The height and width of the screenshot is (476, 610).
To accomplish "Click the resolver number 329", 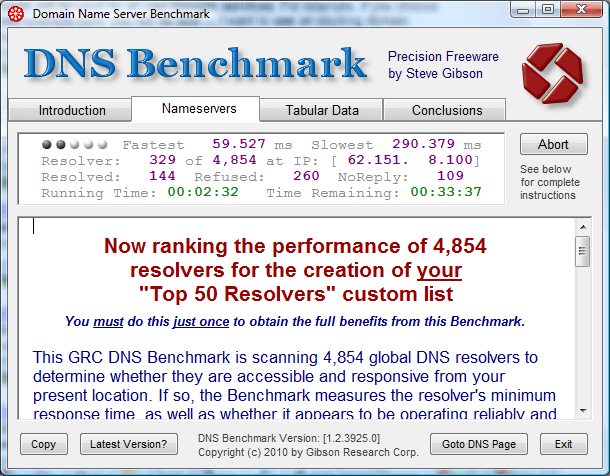I will pos(163,160).
